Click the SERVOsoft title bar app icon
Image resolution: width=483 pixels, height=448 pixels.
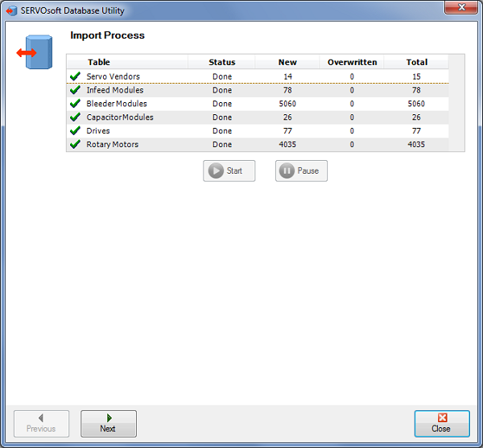11,10
